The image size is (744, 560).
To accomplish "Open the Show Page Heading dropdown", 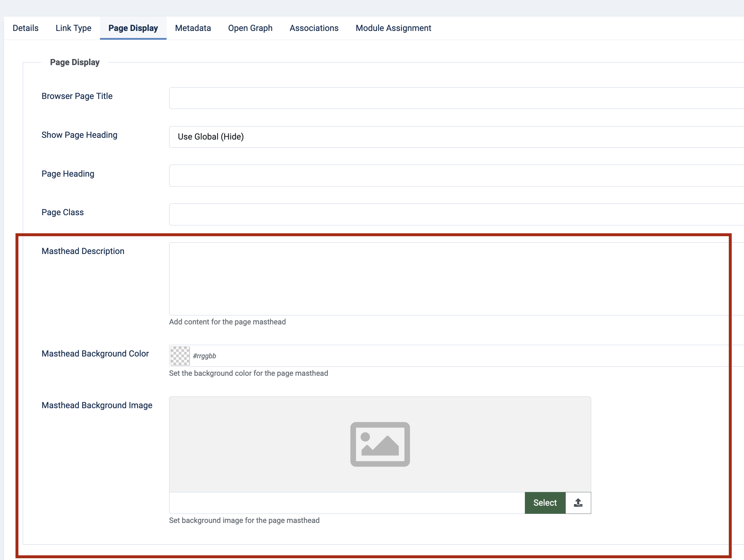I will pos(456,137).
